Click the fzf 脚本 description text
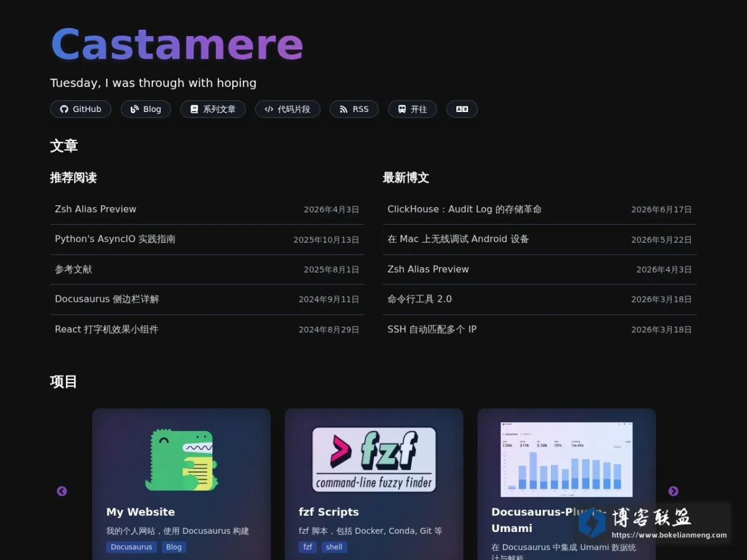 pos(370,531)
